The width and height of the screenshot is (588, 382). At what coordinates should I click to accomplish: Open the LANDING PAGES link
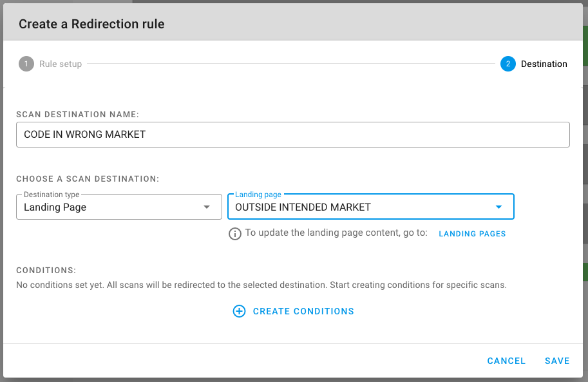pos(472,234)
